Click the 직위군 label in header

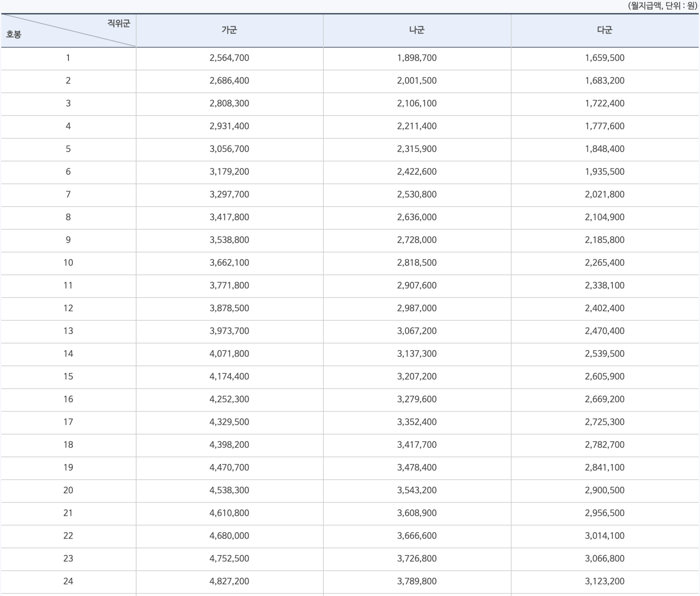pyautogui.click(x=119, y=23)
